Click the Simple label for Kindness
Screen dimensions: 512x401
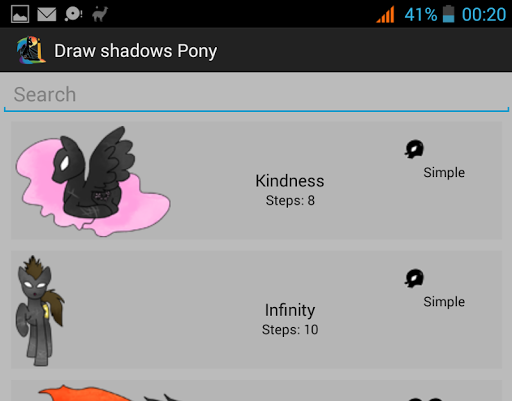(444, 173)
